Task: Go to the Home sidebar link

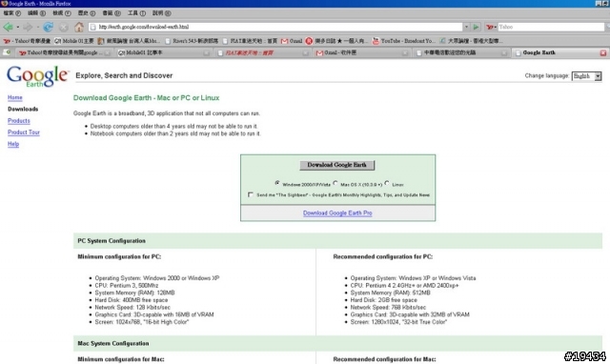Action: [15, 97]
